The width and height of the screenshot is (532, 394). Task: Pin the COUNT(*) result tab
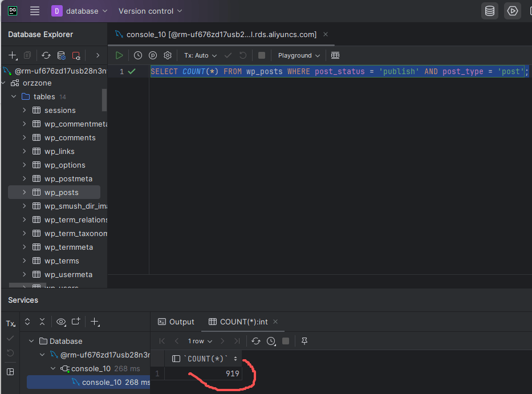coord(304,341)
